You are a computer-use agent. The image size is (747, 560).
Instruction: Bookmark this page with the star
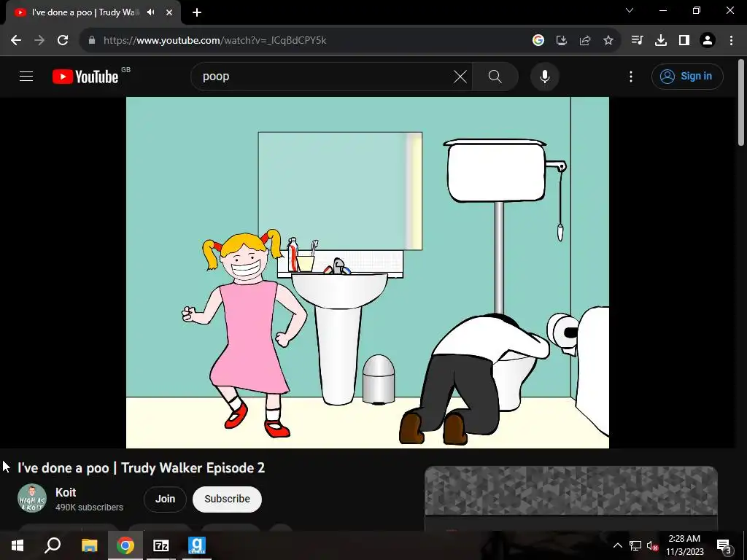(608, 41)
